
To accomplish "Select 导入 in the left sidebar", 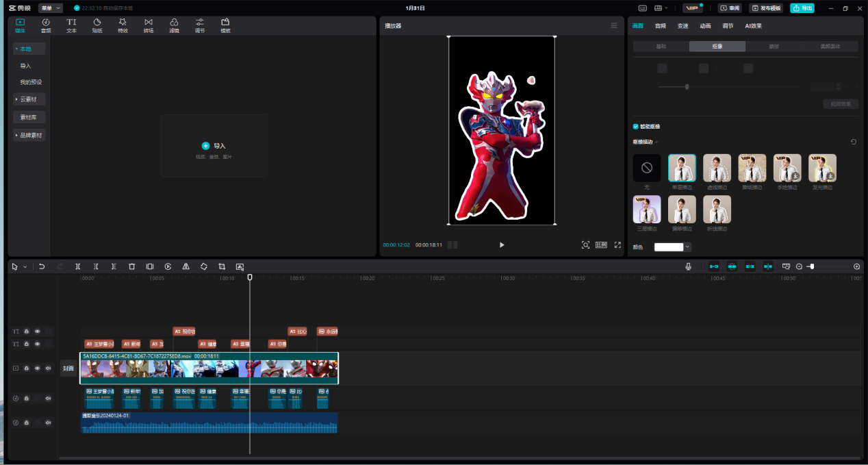I will point(25,66).
